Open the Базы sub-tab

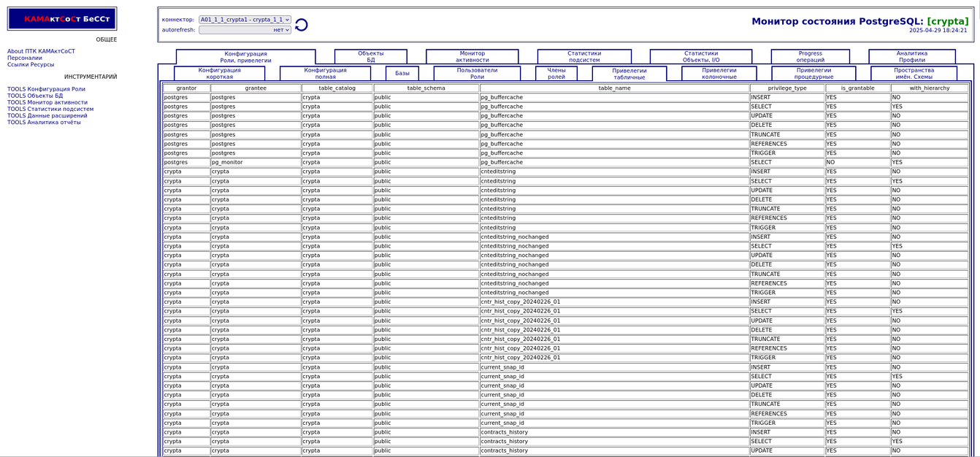[x=402, y=73]
